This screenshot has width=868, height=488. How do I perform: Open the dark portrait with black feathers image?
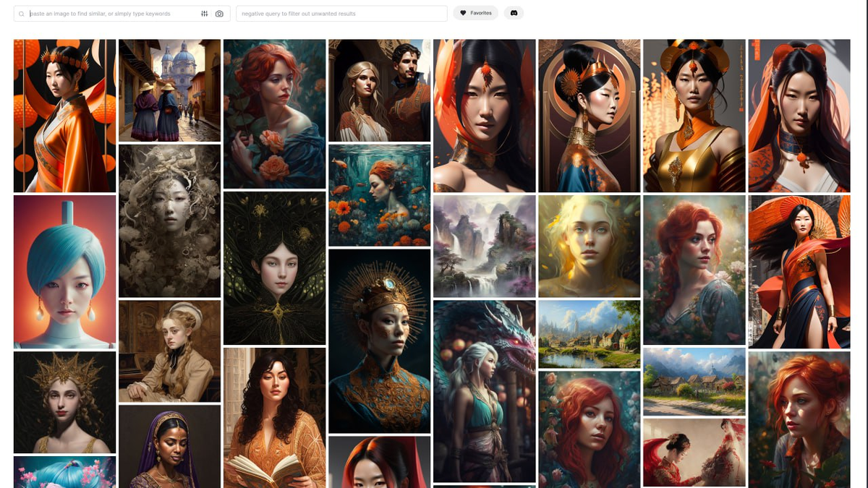(274, 268)
